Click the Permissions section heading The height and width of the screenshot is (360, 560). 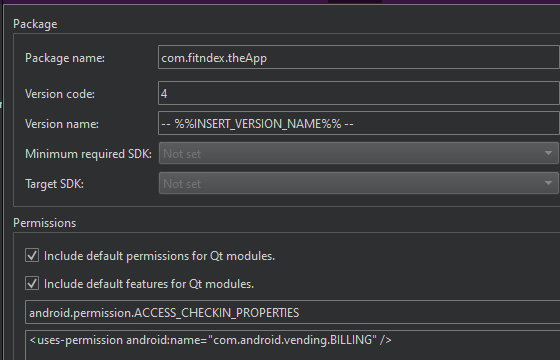[x=45, y=223]
